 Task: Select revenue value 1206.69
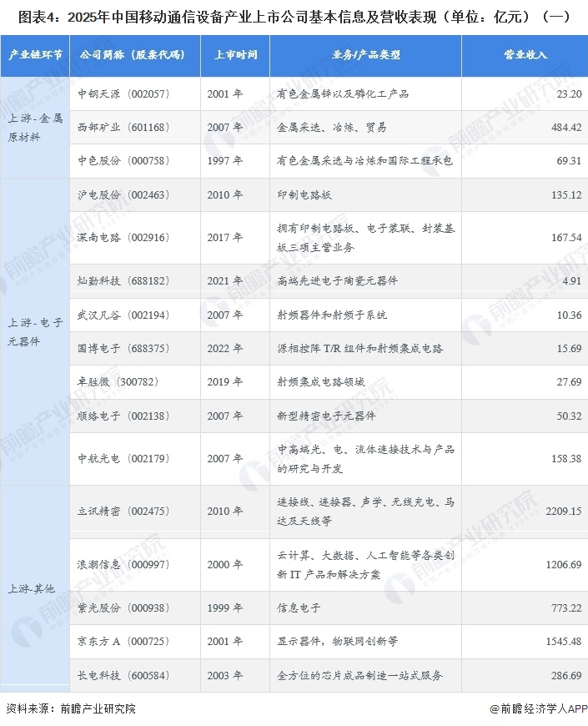(564, 564)
